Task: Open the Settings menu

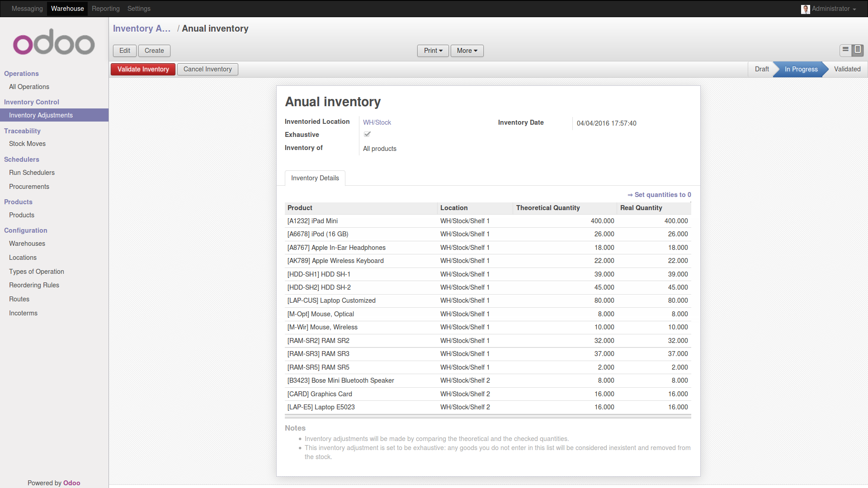Action: [139, 9]
